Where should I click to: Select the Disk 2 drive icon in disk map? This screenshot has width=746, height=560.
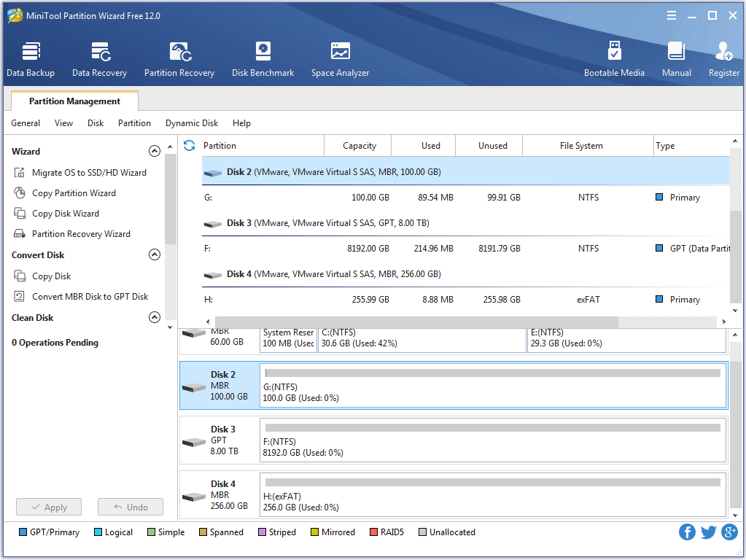tap(194, 388)
